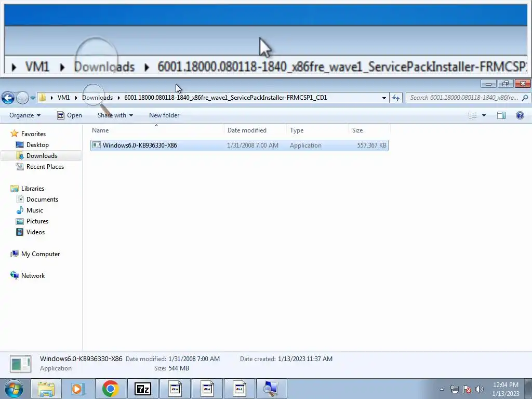Screen dimensions: 532x399
Task: Open 7-Zip from the taskbar
Action: point(142,389)
